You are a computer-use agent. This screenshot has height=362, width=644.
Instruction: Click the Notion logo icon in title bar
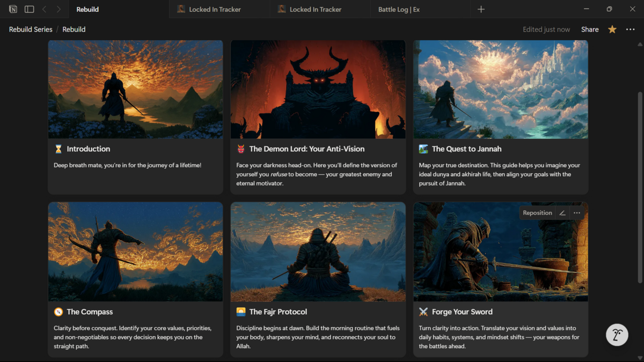click(13, 9)
